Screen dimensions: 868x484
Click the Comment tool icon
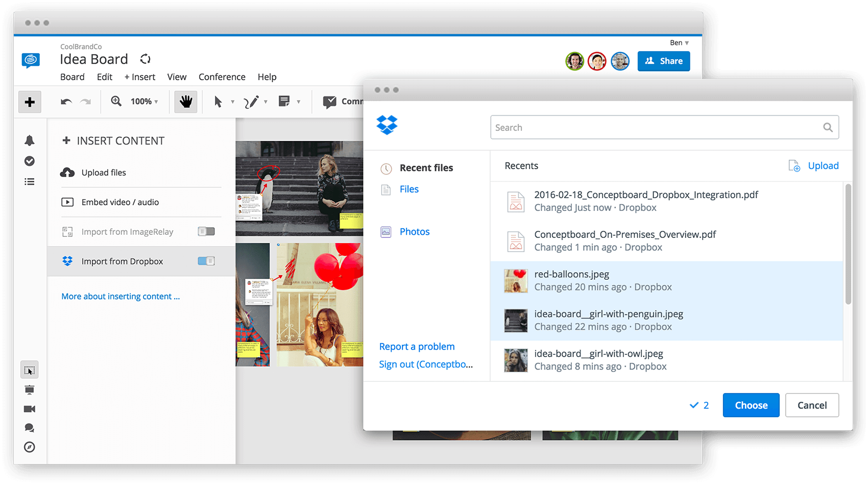(329, 102)
